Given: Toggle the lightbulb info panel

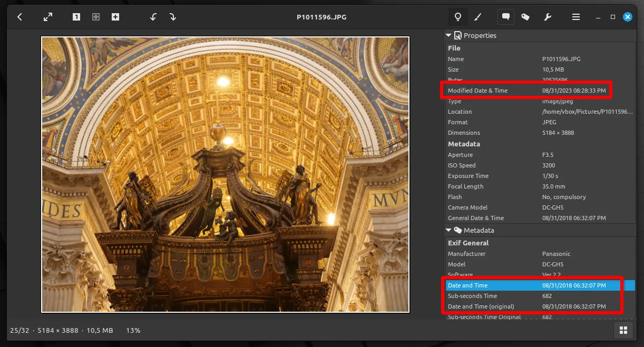Looking at the screenshot, I should tap(457, 16).
